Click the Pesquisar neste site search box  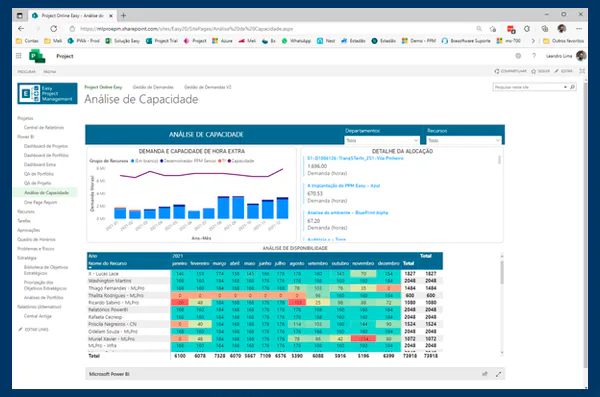[528, 87]
